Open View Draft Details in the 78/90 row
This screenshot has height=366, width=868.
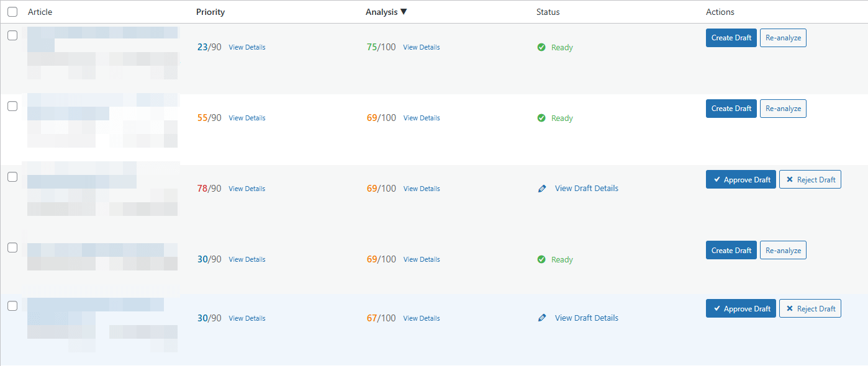[586, 189]
